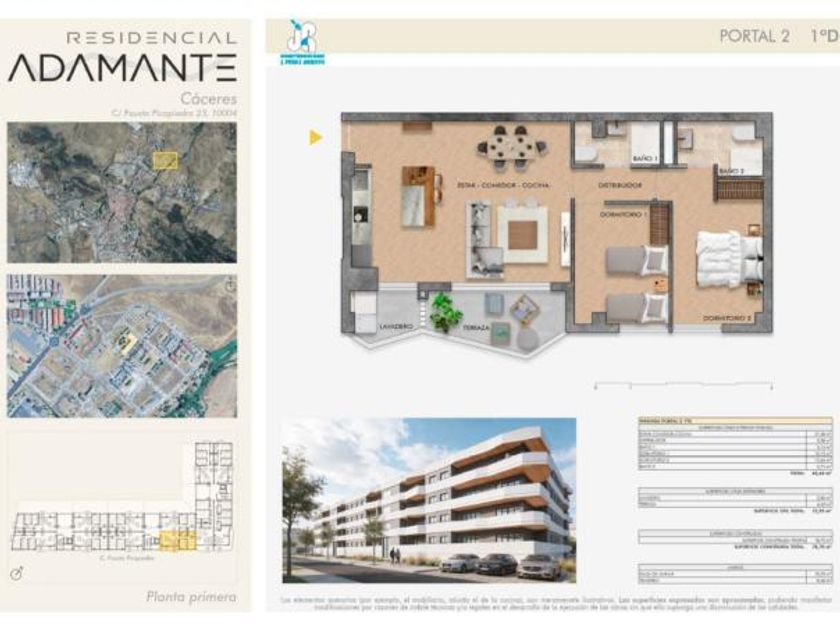Click the kitchen island with stools
Screen dimensions: 840x630
422,196
